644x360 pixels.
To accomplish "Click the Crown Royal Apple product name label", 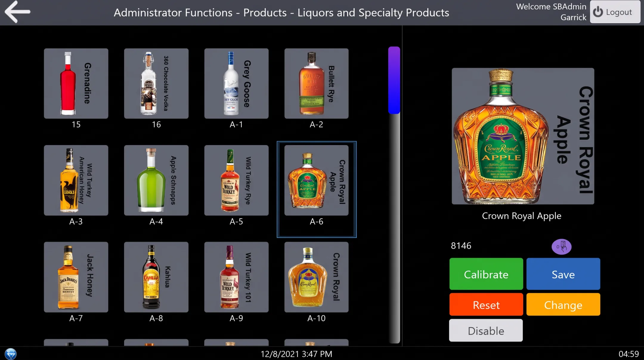I will point(521,216).
